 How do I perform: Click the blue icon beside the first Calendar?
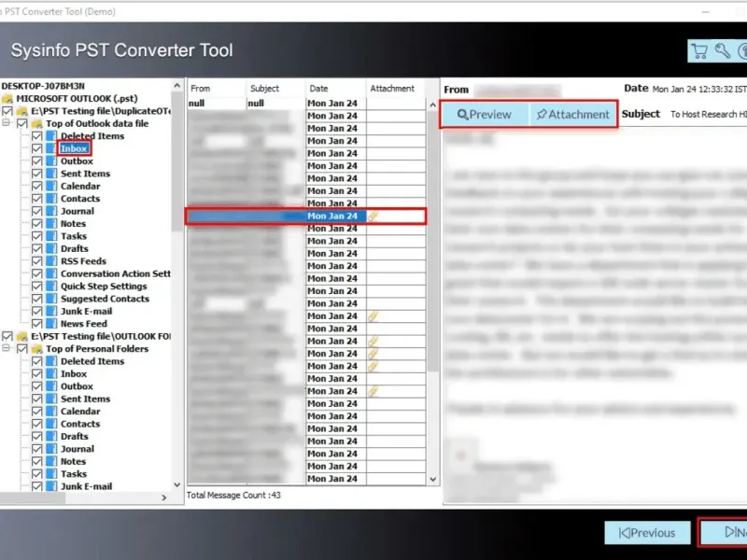point(51,186)
